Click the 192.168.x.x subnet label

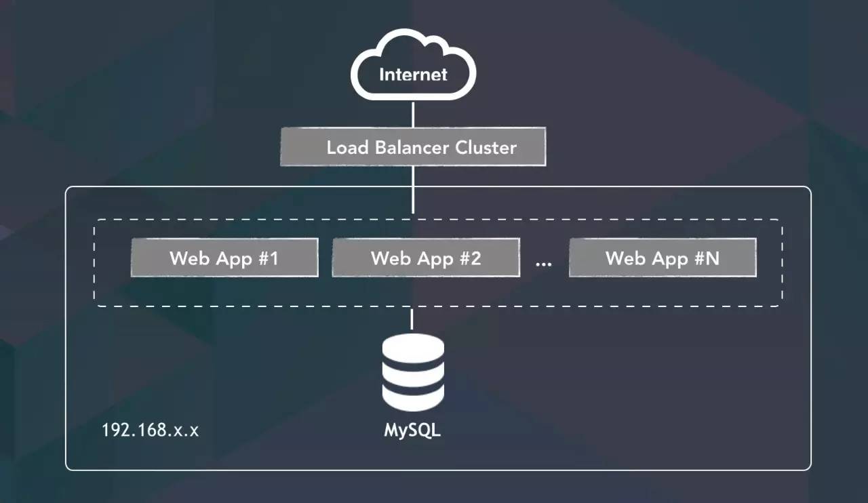tap(151, 430)
